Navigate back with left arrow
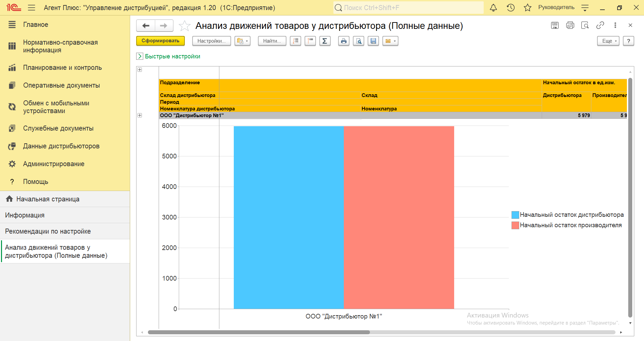The image size is (644, 341). click(146, 26)
